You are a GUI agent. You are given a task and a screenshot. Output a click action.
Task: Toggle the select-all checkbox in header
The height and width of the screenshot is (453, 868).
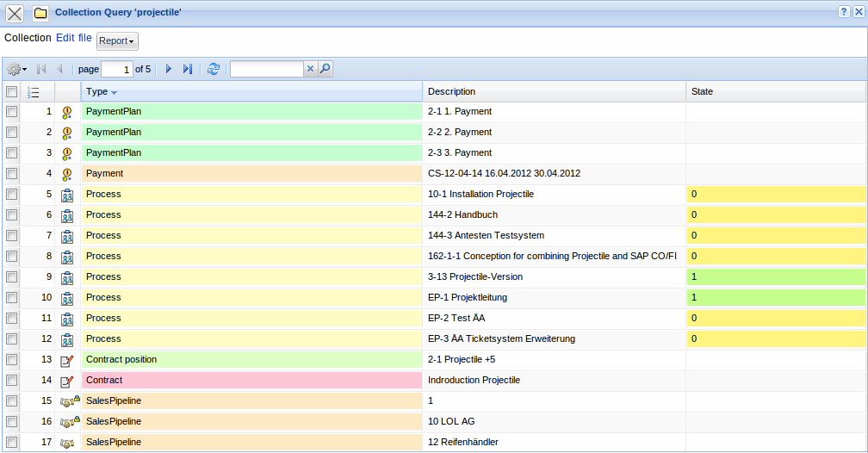(x=11, y=92)
